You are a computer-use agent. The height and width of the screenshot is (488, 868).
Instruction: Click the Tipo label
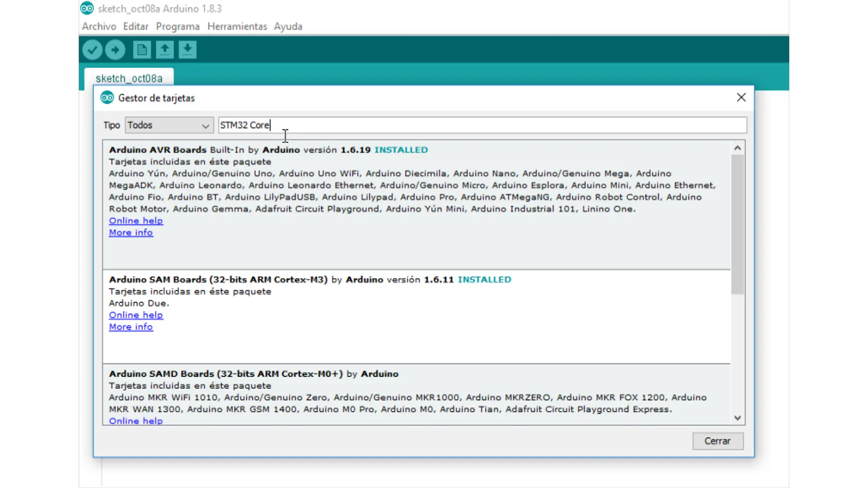coord(112,125)
